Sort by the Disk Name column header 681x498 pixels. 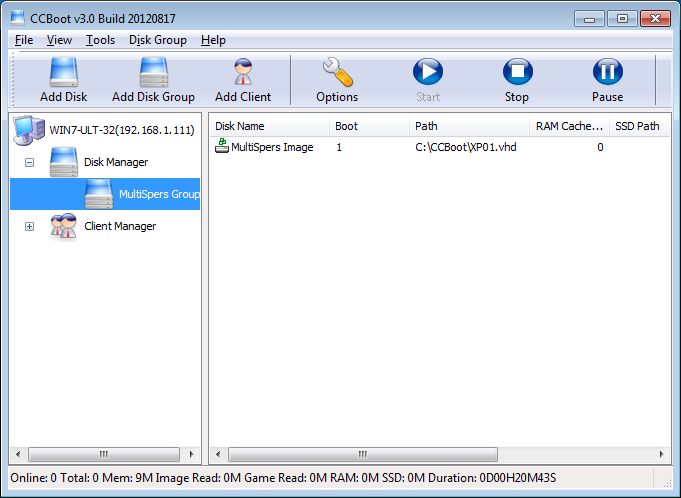click(270, 126)
